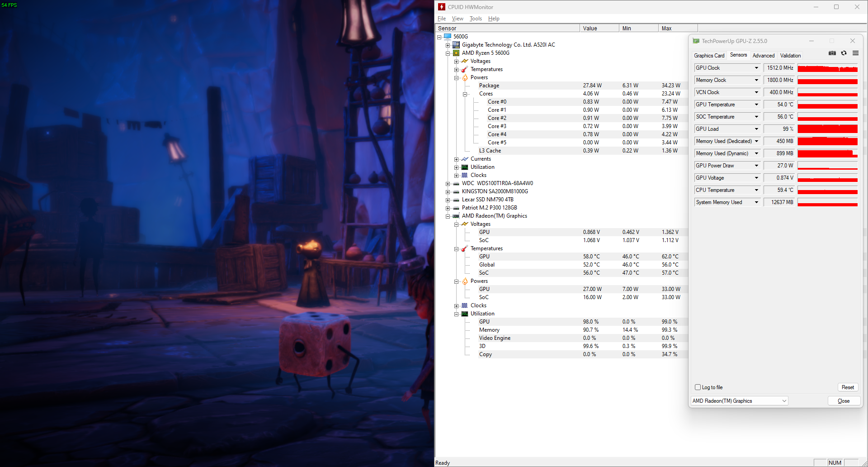Click the Currents icon under Ryzen
The height and width of the screenshot is (467, 868).
coord(465,159)
